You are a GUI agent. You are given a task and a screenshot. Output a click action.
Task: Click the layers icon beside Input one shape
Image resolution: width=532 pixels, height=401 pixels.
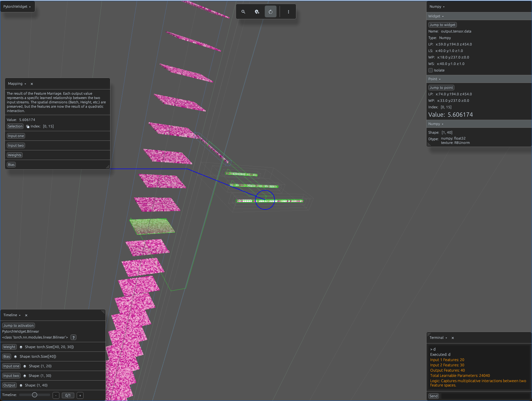click(25, 366)
